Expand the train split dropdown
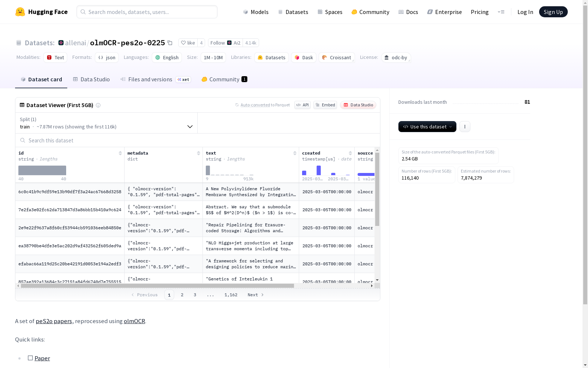588x368 pixels. [106, 123]
